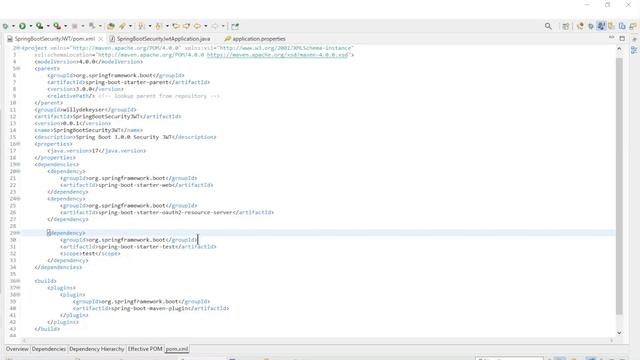Open the Outline view icon in right trim
The height and width of the screenshot is (360, 640).
point(634,50)
